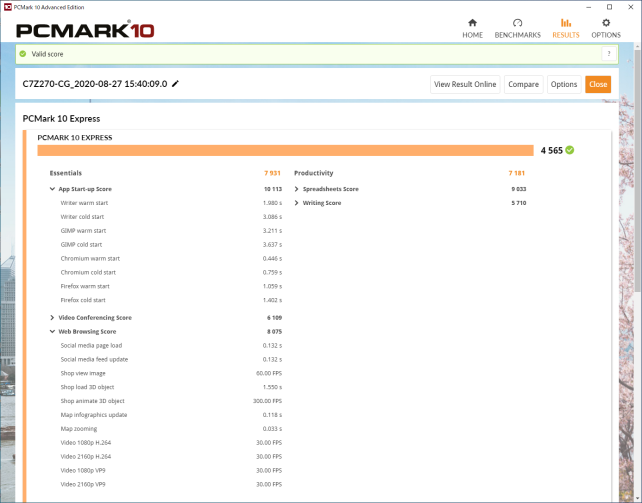The width and height of the screenshot is (642, 503).
Task: Click the Shop load 3D object row
Action: [171, 387]
